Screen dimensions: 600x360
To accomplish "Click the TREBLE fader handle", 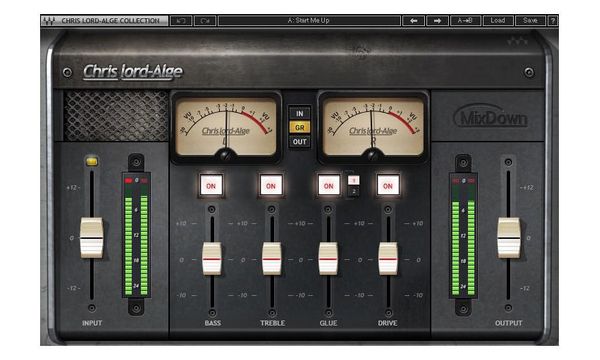I will (272, 259).
